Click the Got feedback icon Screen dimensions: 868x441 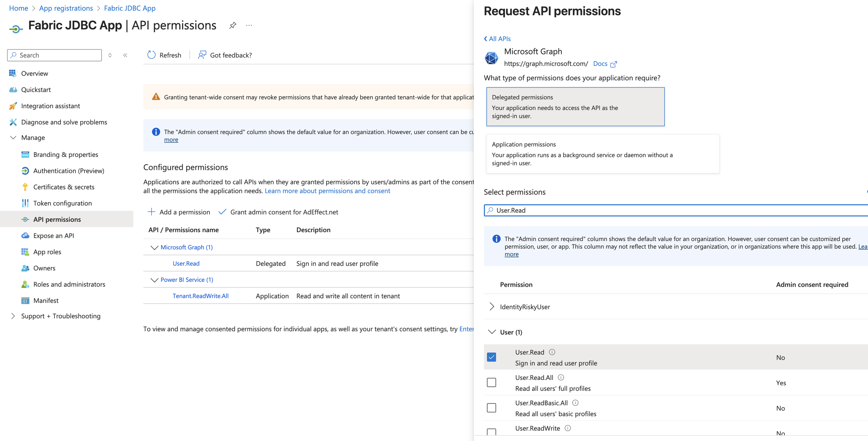[x=202, y=55]
